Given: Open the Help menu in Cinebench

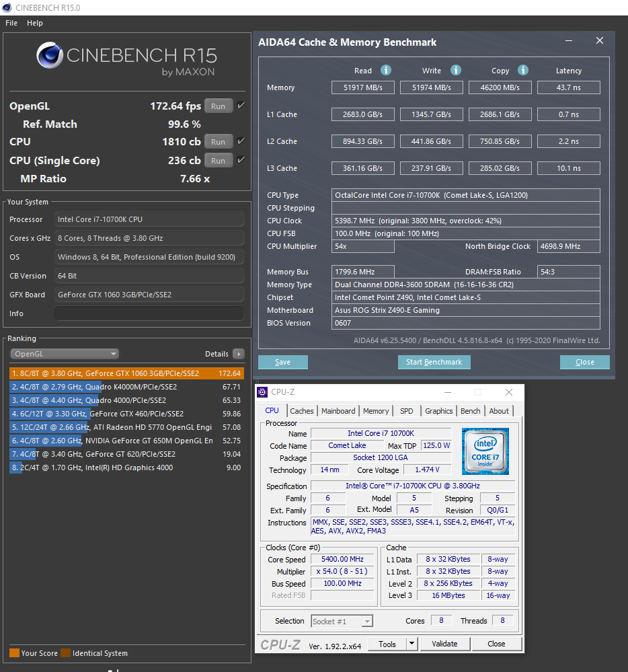Looking at the screenshot, I should coord(35,23).
